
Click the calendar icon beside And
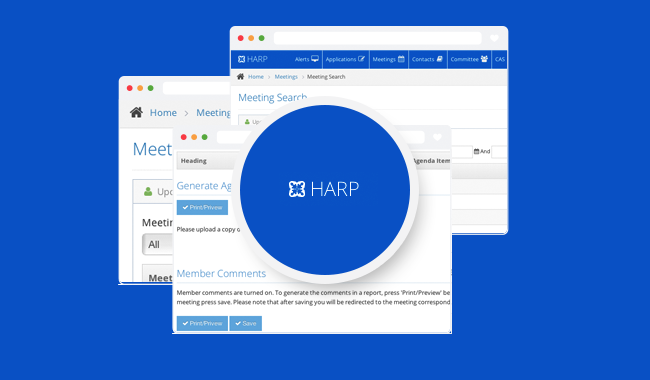point(476,151)
